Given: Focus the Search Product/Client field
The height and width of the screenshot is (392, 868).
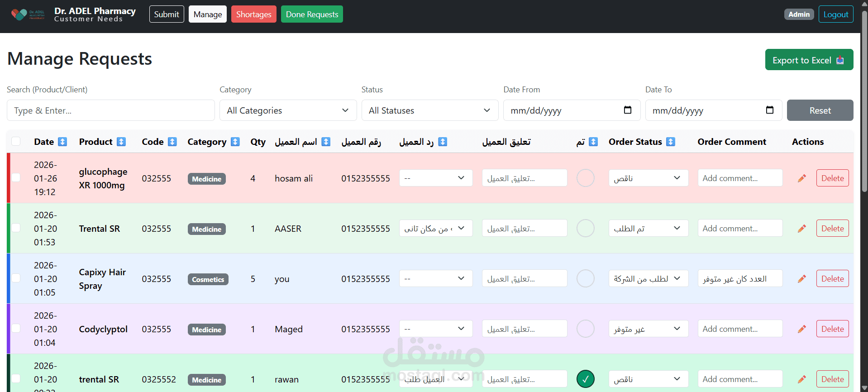Looking at the screenshot, I should click(111, 110).
